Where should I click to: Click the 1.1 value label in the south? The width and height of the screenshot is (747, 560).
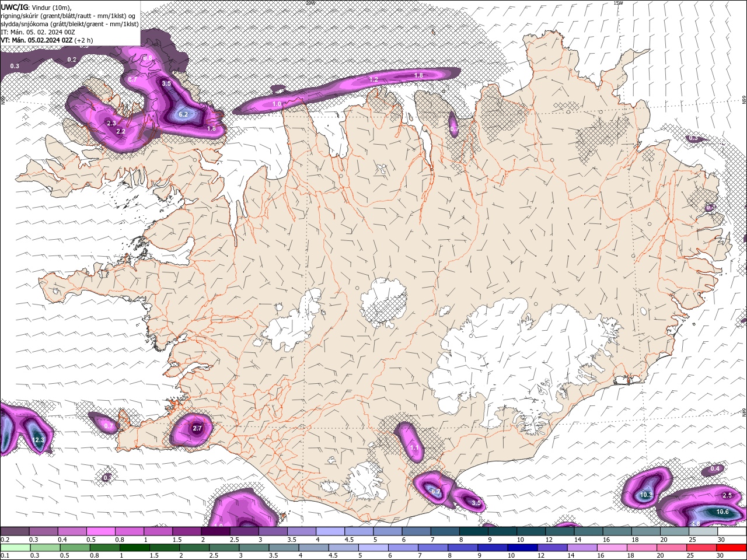coord(414,447)
